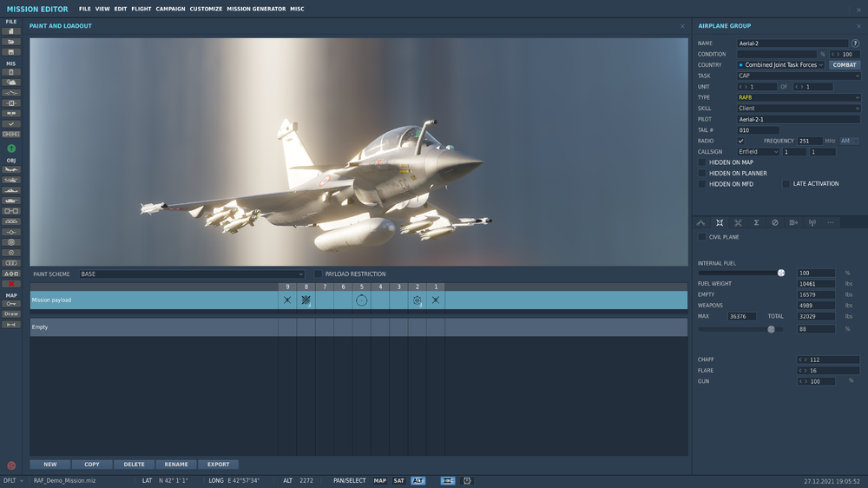Toggle the RADIO checkbox
868x488 pixels.
click(740, 141)
